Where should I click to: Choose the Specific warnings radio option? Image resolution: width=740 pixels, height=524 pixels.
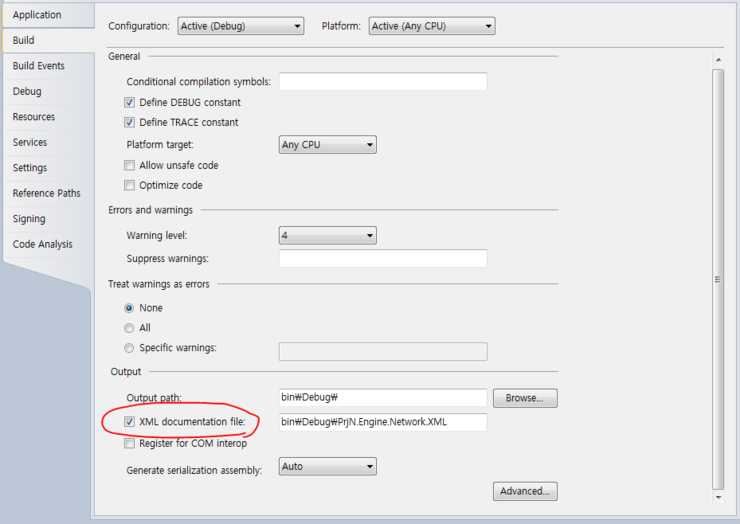click(x=129, y=348)
